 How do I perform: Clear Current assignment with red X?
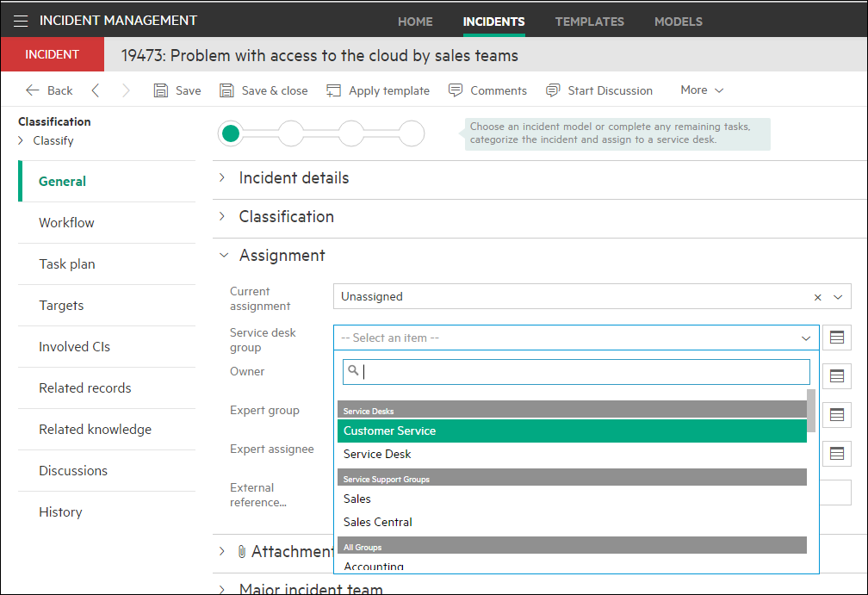coord(818,297)
